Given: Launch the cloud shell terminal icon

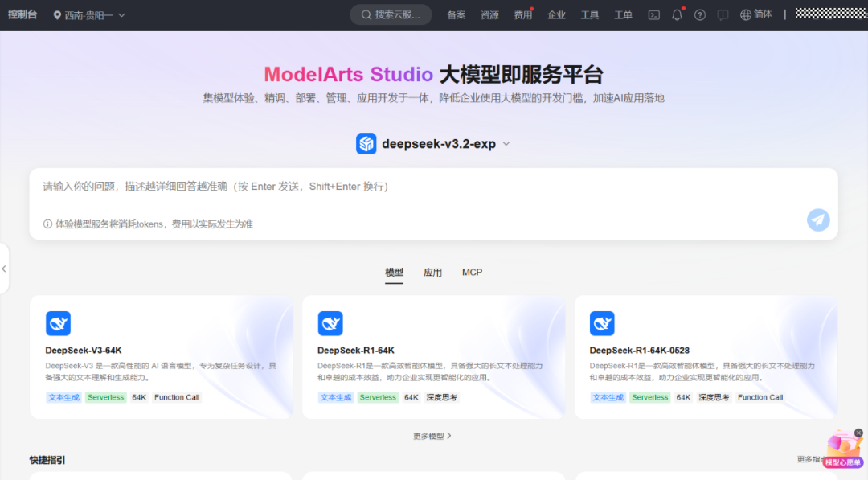Looking at the screenshot, I should click(x=653, y=15).
